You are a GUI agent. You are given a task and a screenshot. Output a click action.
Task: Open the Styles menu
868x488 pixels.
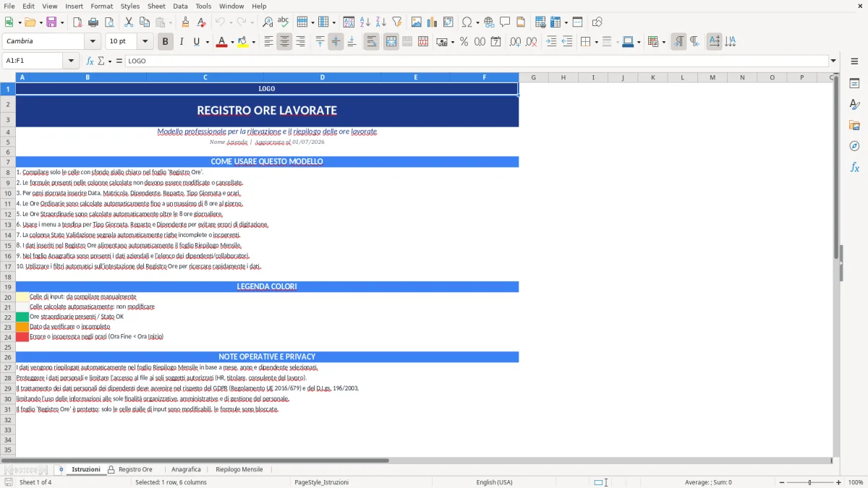(x=130, y=6)
